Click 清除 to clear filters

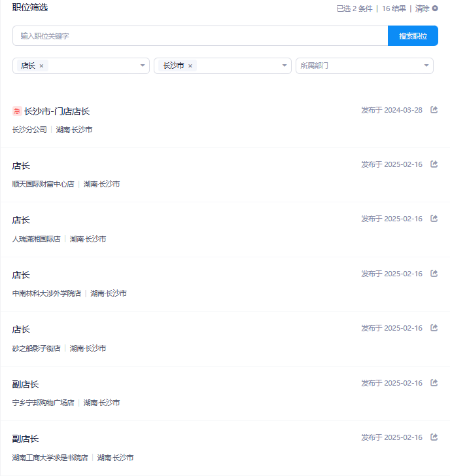tap(422, 9)
